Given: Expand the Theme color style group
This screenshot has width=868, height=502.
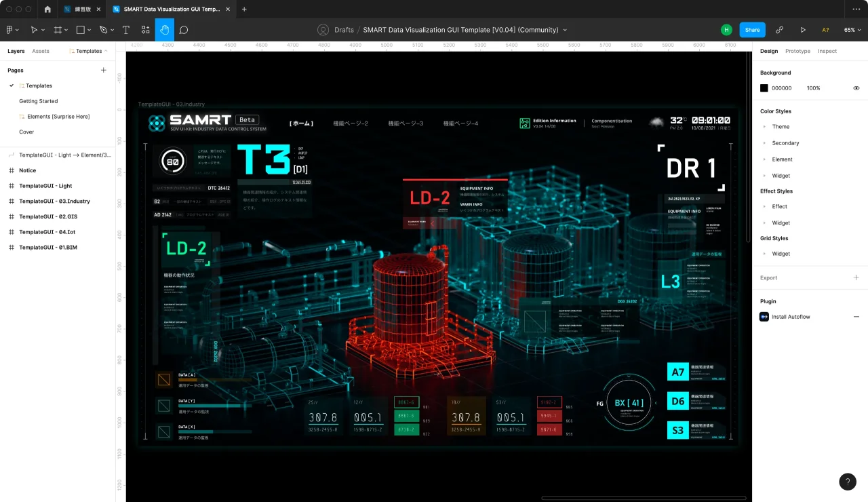Looking at the screenshot, I should (764, 127).
